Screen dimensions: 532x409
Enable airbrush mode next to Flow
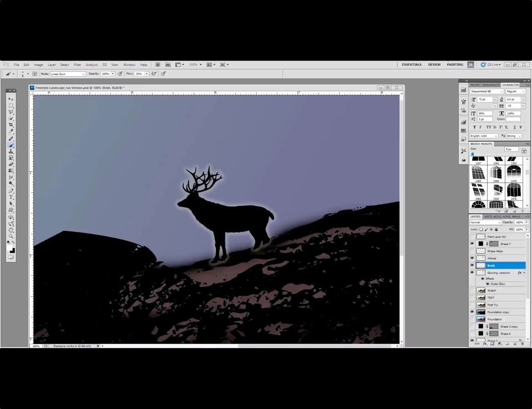click(x=154, y=74)
